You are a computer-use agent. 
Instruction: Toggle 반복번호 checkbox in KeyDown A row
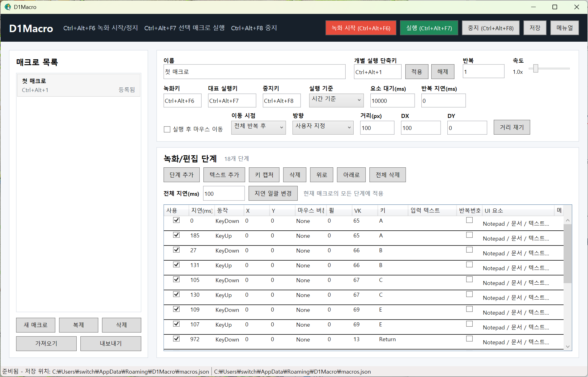[x=469, y=220]
